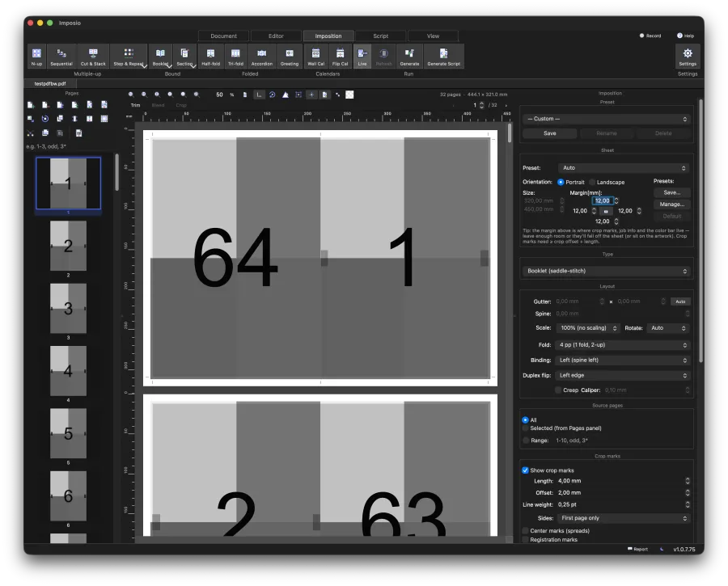
Task: Uncheck Show crop marks
Action: pyautogui.click(x=525, y=470)
